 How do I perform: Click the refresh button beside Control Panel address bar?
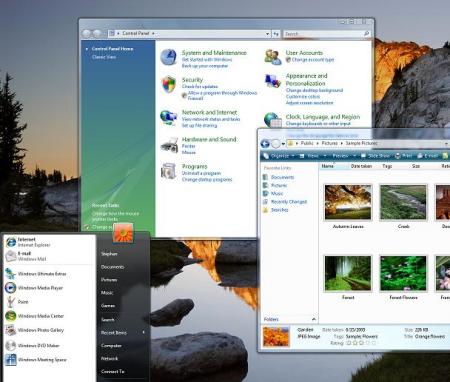point(276,34)
